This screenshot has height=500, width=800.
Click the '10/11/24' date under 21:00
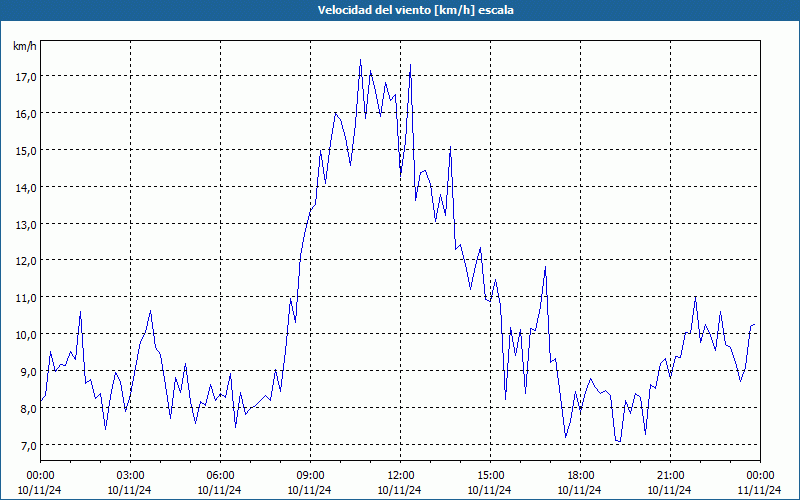(670, 490)
